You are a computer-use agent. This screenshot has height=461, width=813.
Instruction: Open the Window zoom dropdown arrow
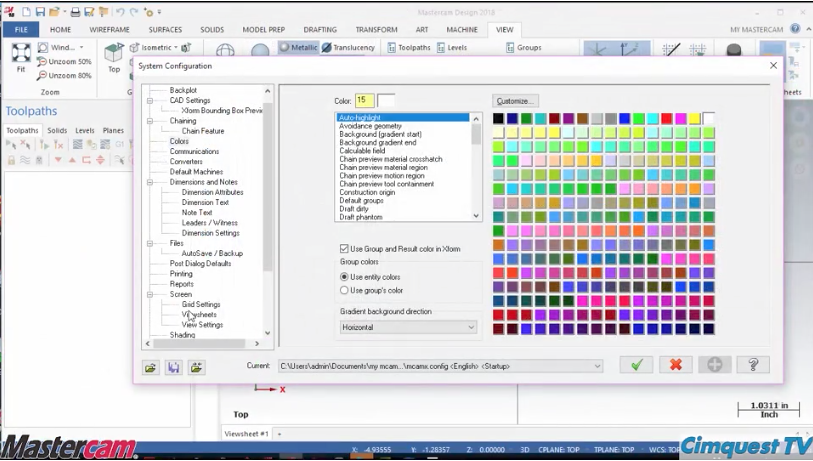81,47
